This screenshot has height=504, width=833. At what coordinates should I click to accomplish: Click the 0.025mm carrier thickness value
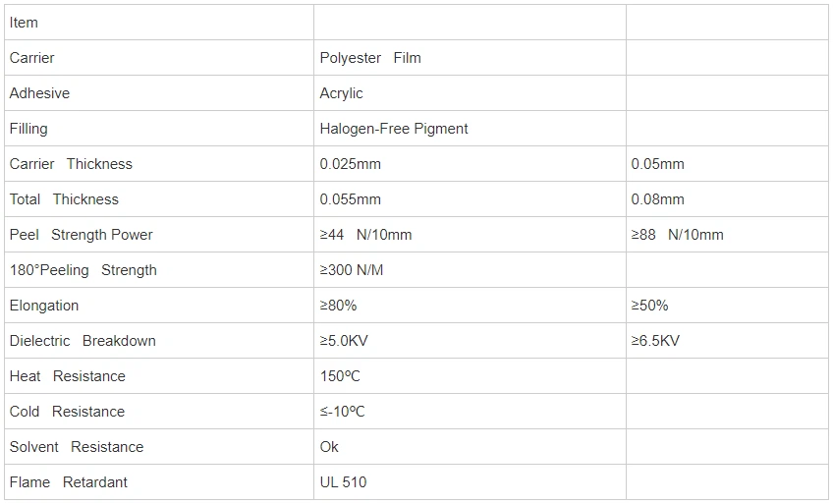pyautogui.click(x=350, y=163)
